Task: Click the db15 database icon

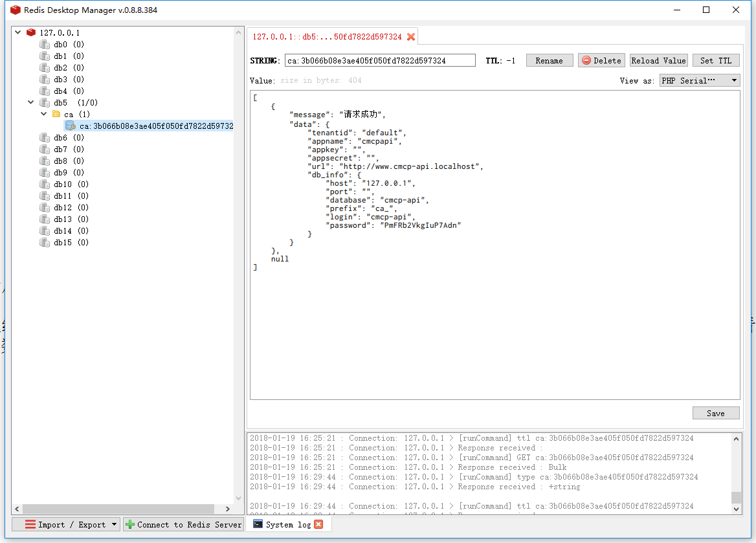Action: [x=44, y=242]
